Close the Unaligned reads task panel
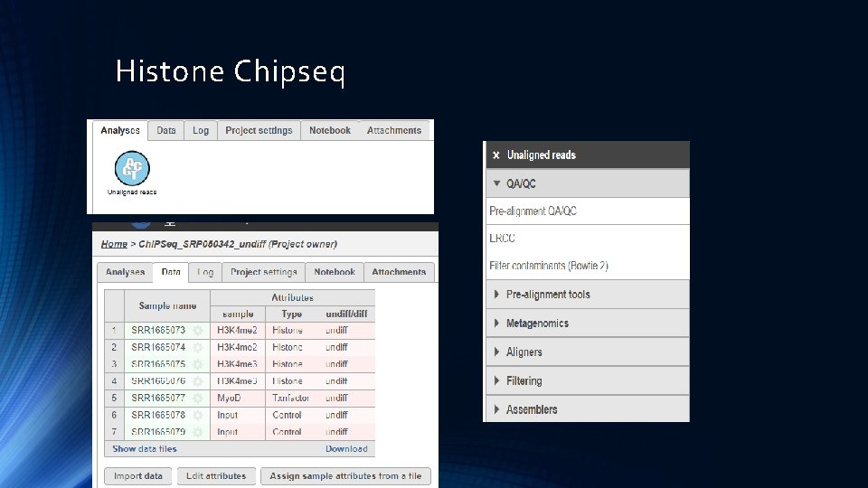868x488 pixels. click(496, 155)
